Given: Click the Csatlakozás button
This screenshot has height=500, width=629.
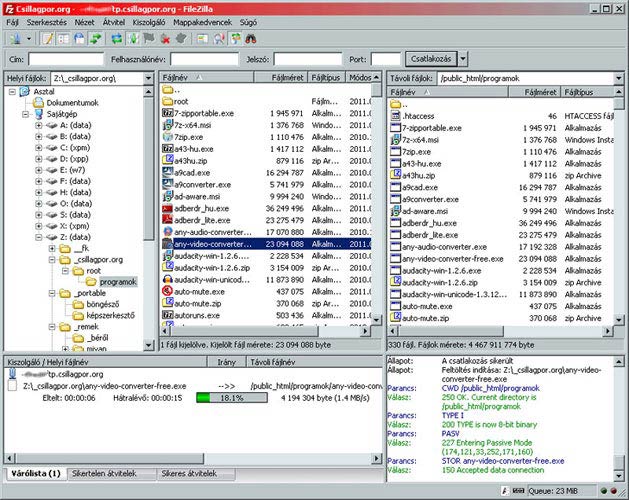Looking at the screenshot, I should 432,59.
